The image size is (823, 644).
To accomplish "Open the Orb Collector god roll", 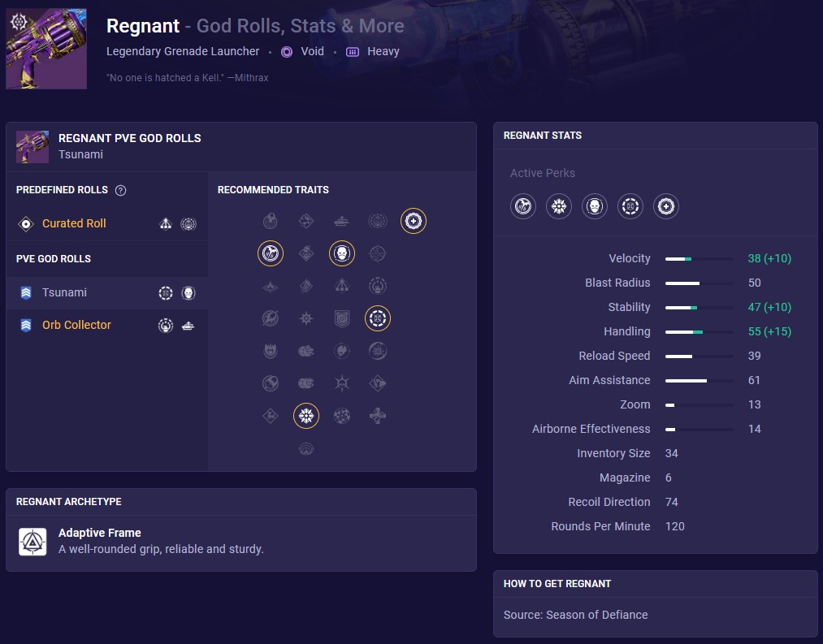I will 76,325.
